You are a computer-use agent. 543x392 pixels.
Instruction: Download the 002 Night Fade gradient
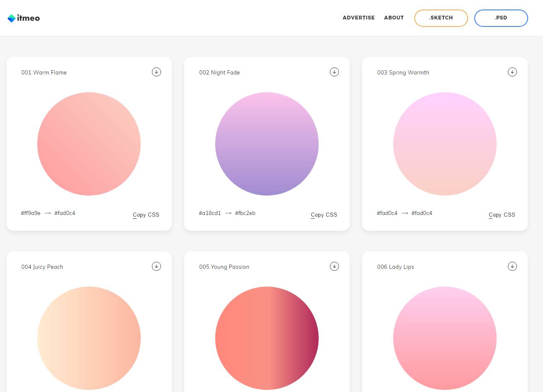334,72
